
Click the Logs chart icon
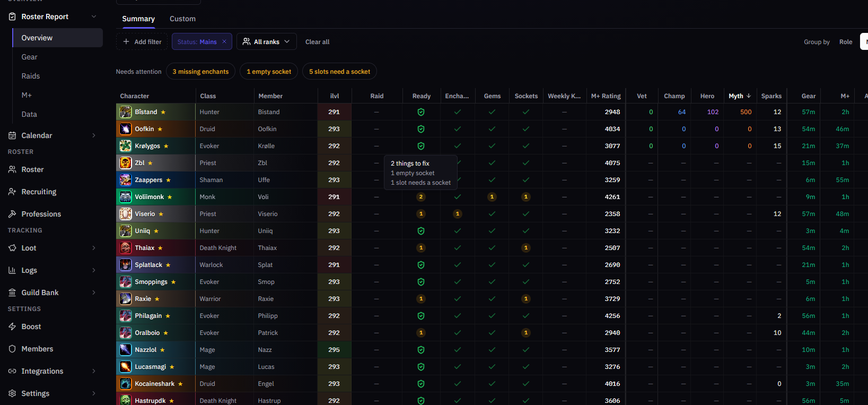pos(12,270)
